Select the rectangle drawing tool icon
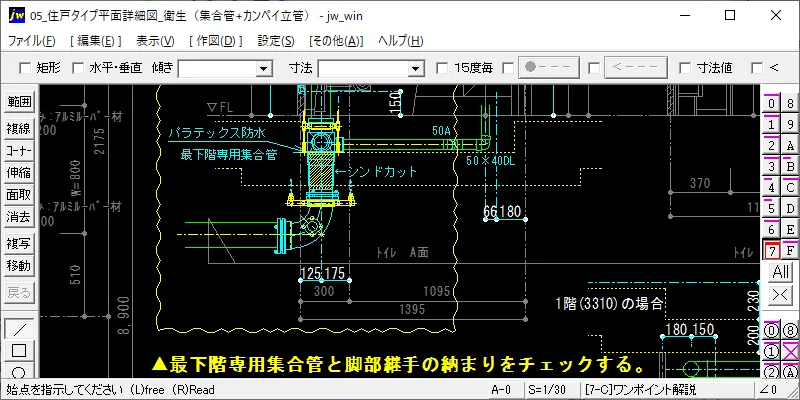800x400 pixels. click(x=19, y=351)
